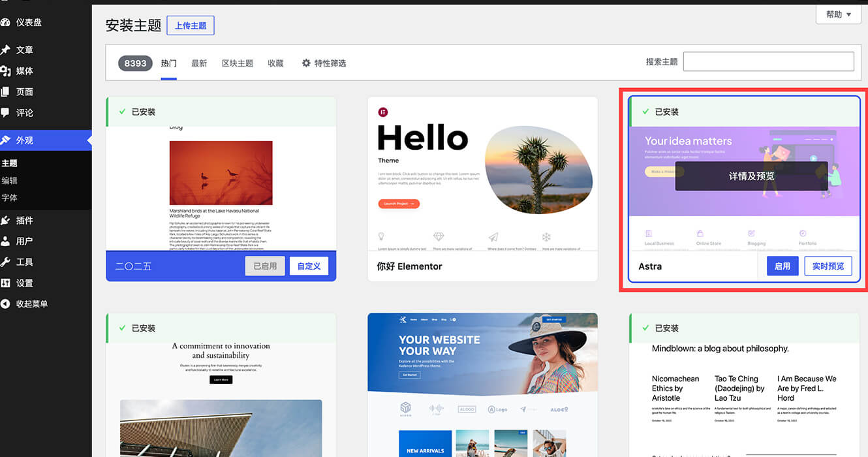Open the Dashboard (仪表盘) sidebar icon
Viewport: 868px width, 457px height.
[5, 22]
